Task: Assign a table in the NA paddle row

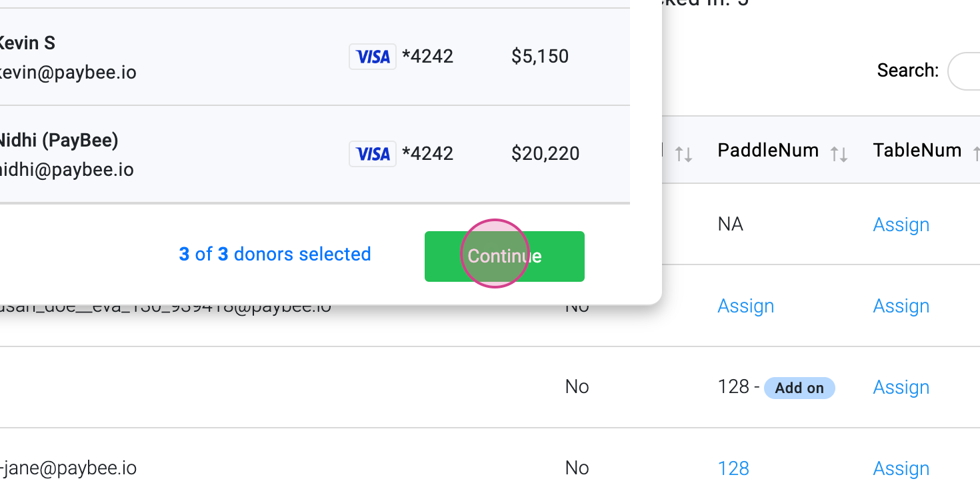Action: (901, 225)
